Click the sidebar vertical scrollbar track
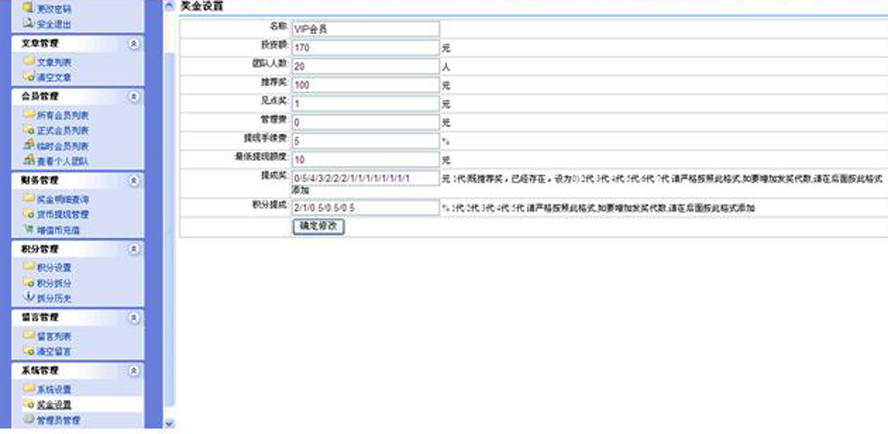Screen dimensions: 888x434 point(169,215)
